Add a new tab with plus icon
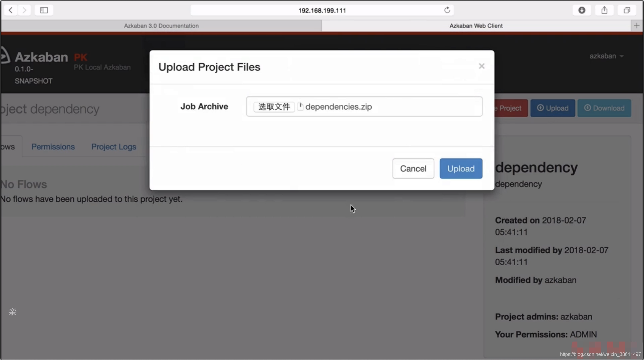 point(637,26)
